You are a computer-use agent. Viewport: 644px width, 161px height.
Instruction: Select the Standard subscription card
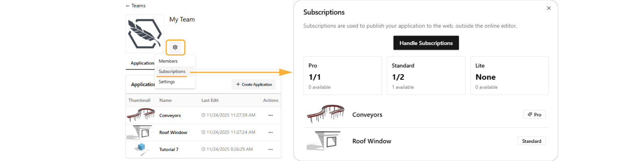pos(426,76)
